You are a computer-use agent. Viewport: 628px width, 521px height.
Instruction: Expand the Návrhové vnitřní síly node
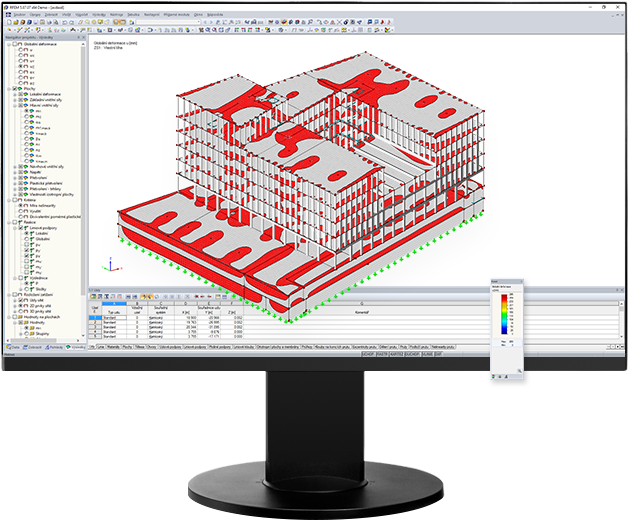click(15, 167)
